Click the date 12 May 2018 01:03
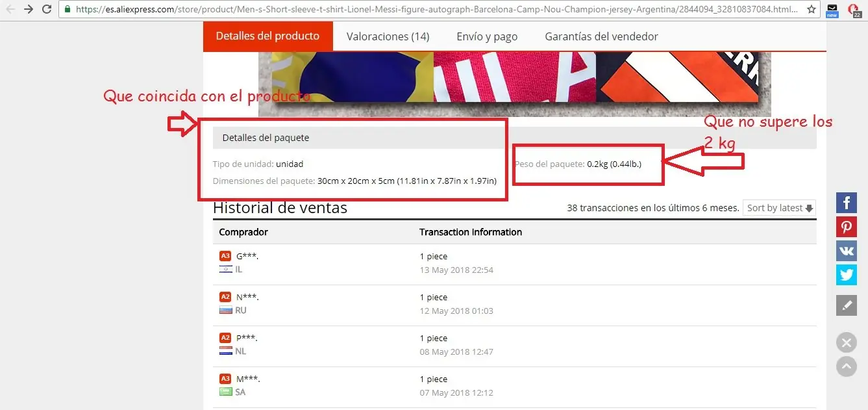 [x=456, y=311]
